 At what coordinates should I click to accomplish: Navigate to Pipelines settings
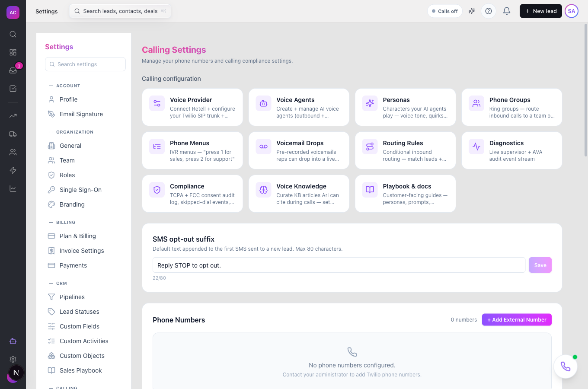[x=84, y=297]
